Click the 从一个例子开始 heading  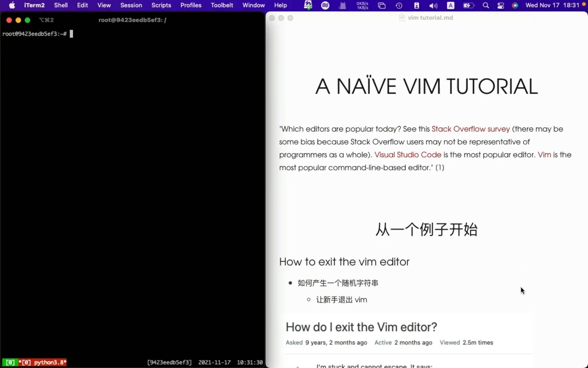tap(427, 229)
